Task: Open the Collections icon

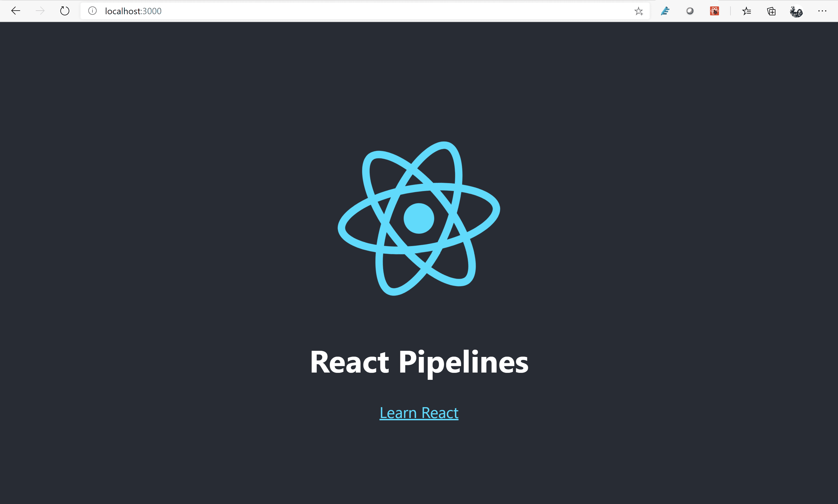Action: click(771, 11)
